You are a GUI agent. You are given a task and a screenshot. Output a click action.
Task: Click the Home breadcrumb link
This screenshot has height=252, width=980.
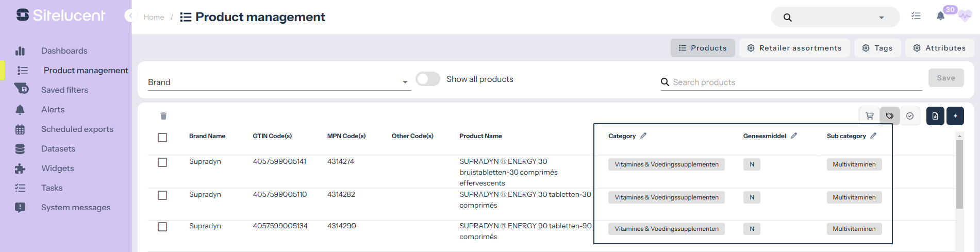click(154, 17)
